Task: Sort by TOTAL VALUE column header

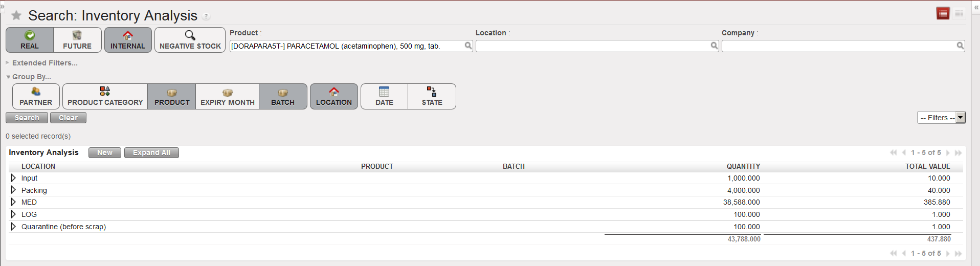Action: click(x=927, y=166)
